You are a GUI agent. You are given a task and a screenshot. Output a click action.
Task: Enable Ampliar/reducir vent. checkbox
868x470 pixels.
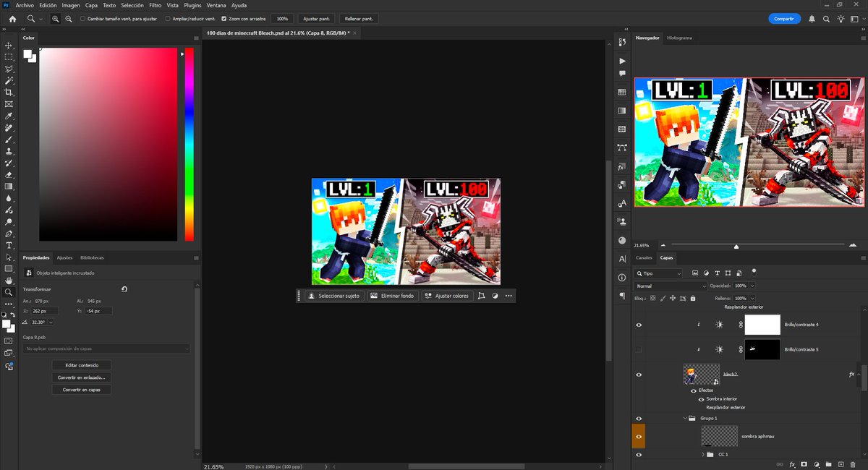169,19
